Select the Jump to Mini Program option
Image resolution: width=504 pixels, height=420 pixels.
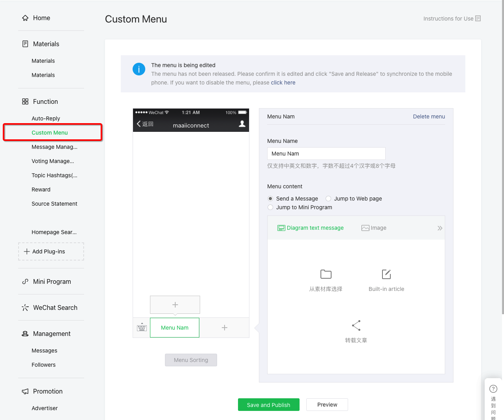click(x=270, y=207)
